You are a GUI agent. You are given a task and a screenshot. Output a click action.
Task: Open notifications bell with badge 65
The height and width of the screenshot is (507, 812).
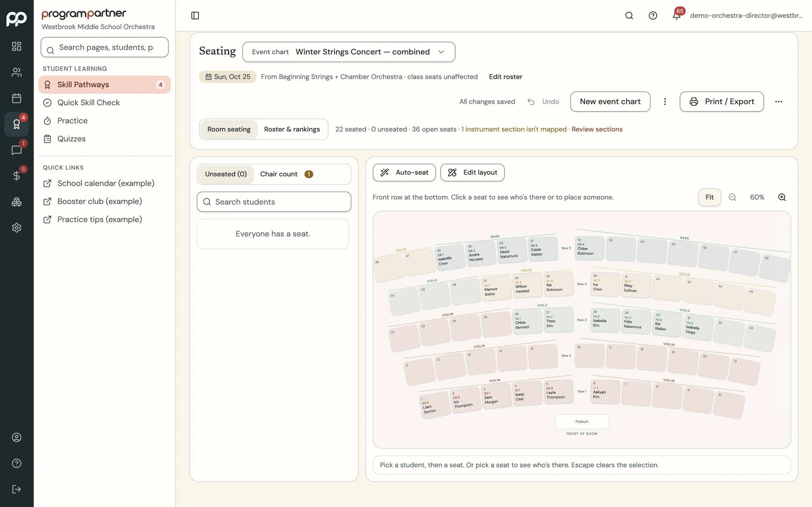tap(676, 15)
